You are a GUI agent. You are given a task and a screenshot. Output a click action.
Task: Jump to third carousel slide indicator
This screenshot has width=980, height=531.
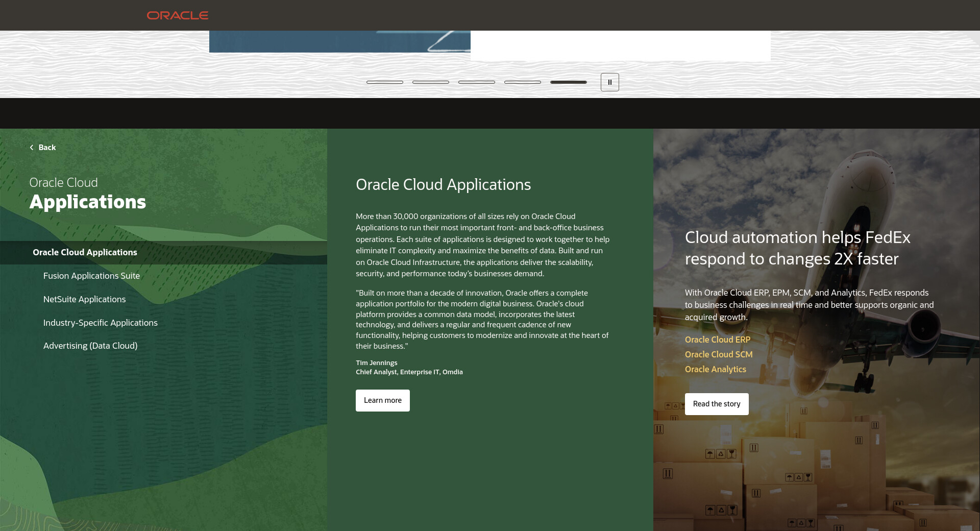pos(477,82)
